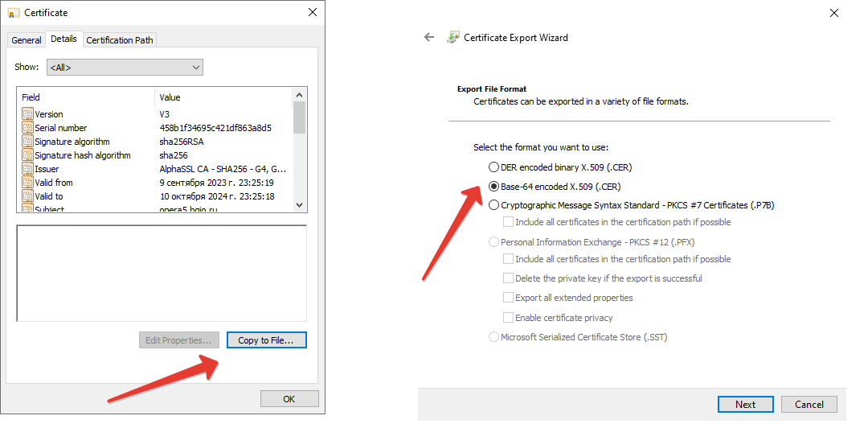Click the Field column header
The height and width of the screenshot is (424, 868).
(87, 97)
